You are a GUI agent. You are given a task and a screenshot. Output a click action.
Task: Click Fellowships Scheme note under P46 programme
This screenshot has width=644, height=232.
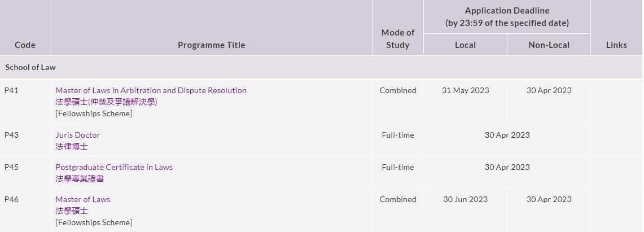click(x=94, y=222)
